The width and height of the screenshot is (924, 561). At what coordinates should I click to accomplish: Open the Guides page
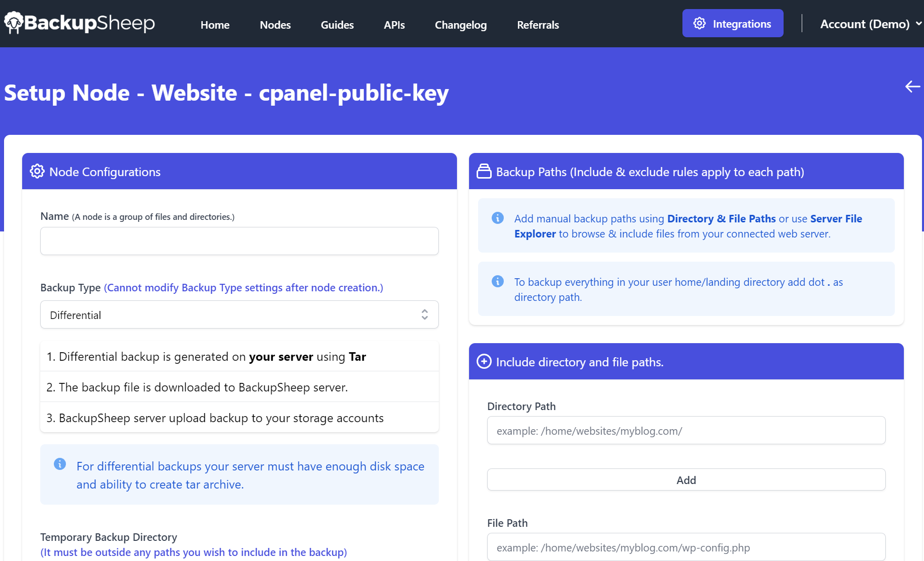(x=337, y=25)
